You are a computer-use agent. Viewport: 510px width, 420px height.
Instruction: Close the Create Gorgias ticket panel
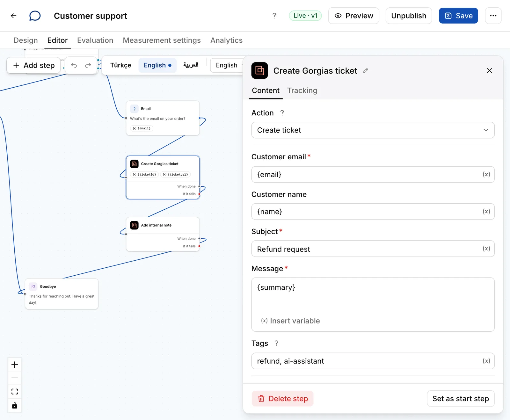[x=490, y=71]
